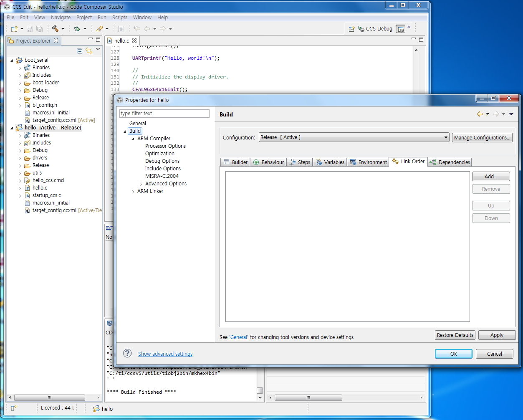The height and width of the screenshot is (420, 523).
Task: Click the Debug bug icon
Action: coord(77,29)
